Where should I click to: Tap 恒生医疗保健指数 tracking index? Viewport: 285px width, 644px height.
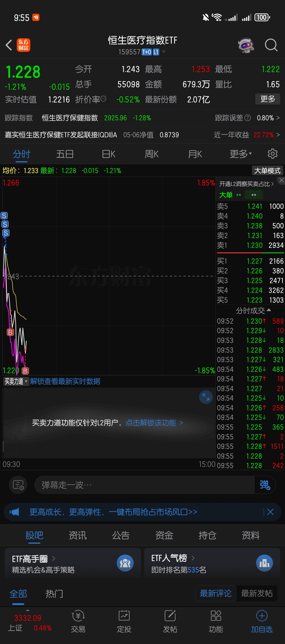click(70, 118)
